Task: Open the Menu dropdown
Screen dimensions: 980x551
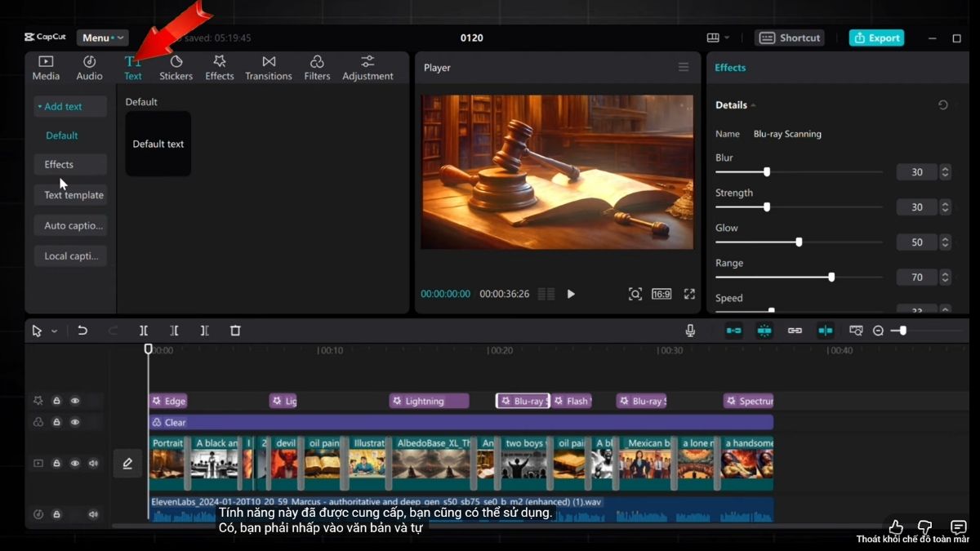Action: tap(102, 37)
